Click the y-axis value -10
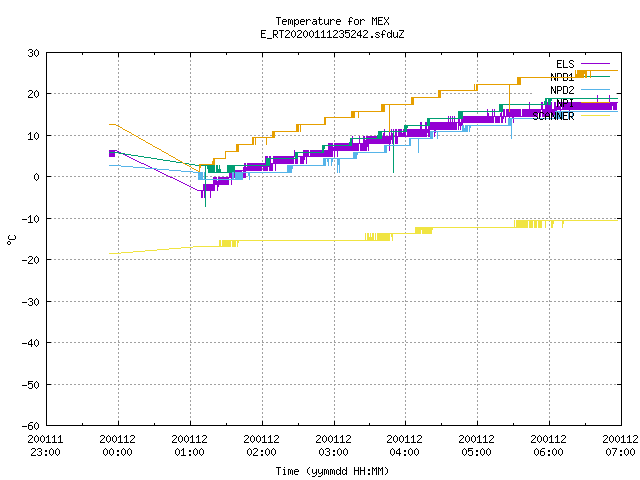 (31, 219)
